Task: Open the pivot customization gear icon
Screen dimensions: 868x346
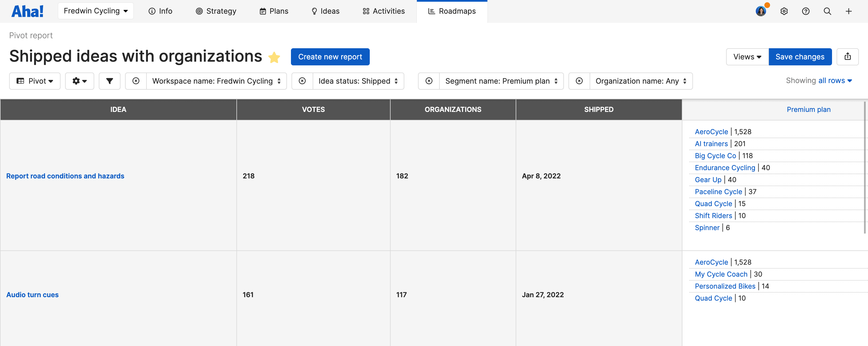Action: point(80,81)
